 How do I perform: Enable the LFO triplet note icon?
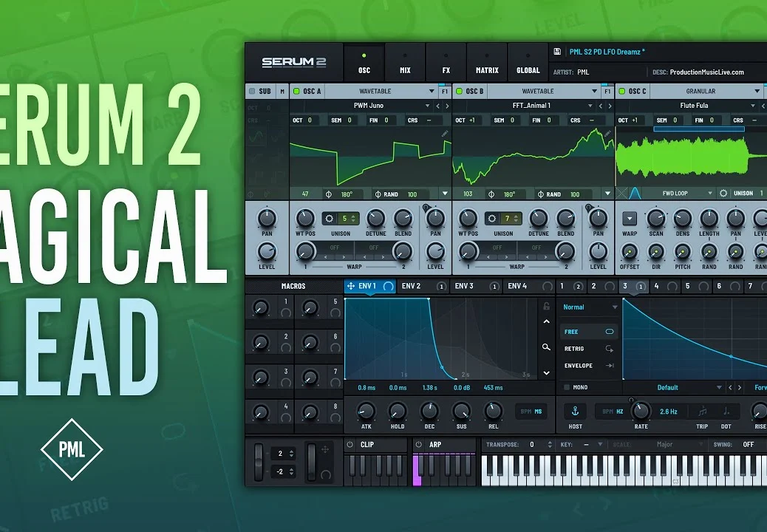[x=702, y=412]
